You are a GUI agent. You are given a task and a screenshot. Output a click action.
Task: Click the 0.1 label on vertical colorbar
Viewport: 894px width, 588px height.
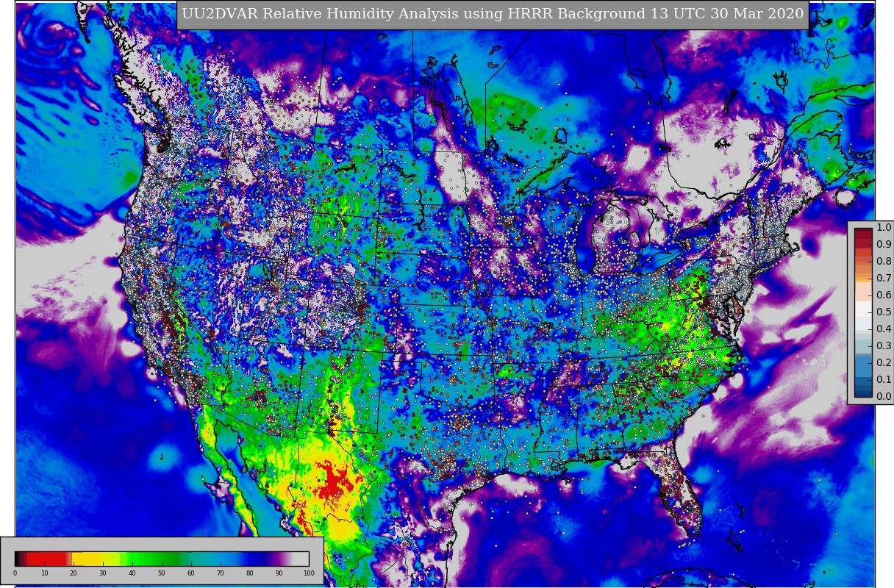[x=884, y=380]
